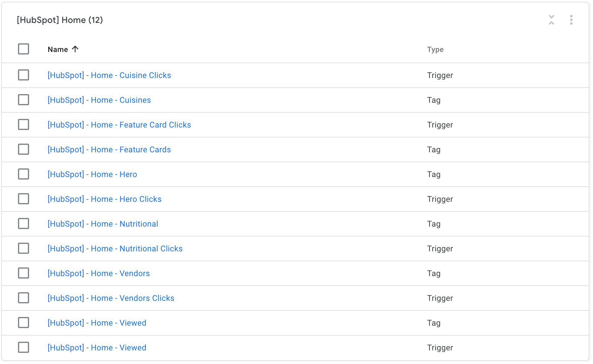Click the Feature Card Clicks link
This screenshot has height=364, width=593.
coord(119,125)
